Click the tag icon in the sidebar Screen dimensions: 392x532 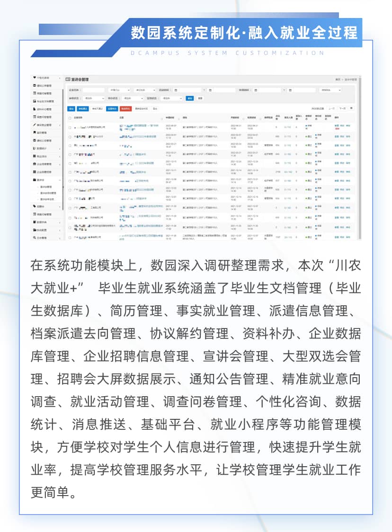tap(35, 206)
